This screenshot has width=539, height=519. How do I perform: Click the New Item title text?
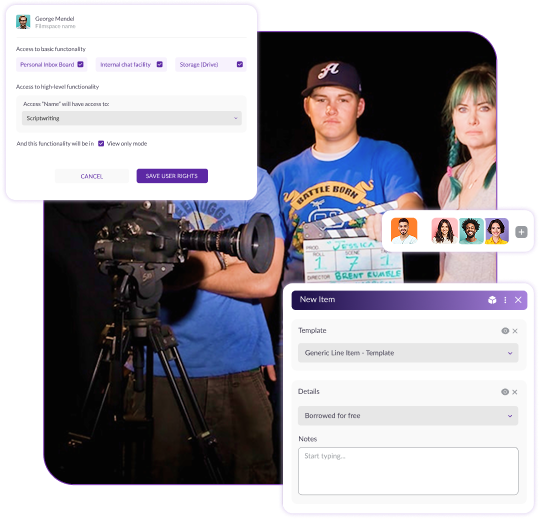point(317,299)
